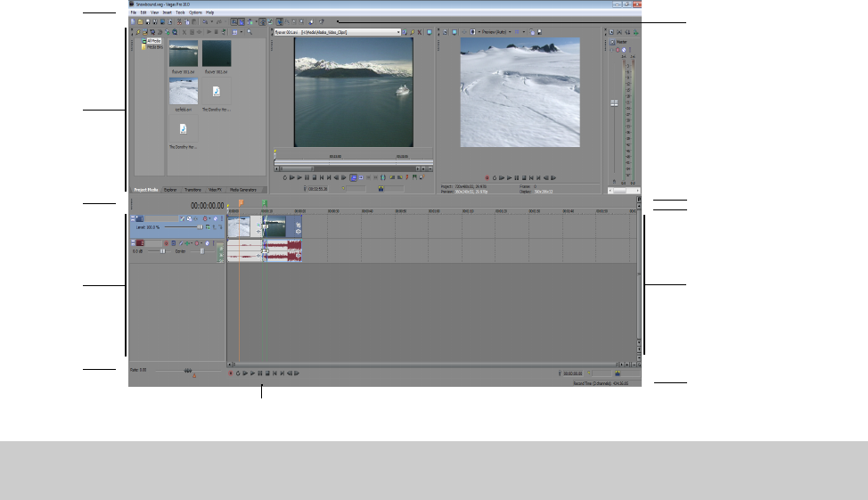Image resolution: width=868 pixels, height=500 pixels.
Task: Toggle Enable Snapping in the main toolbar
Action: 233,21
